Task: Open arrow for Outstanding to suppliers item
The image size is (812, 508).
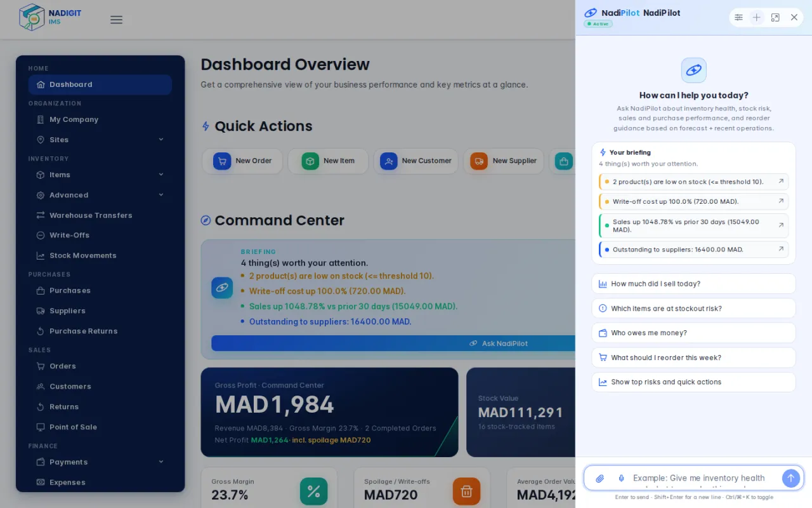Action: click(781, 250)
